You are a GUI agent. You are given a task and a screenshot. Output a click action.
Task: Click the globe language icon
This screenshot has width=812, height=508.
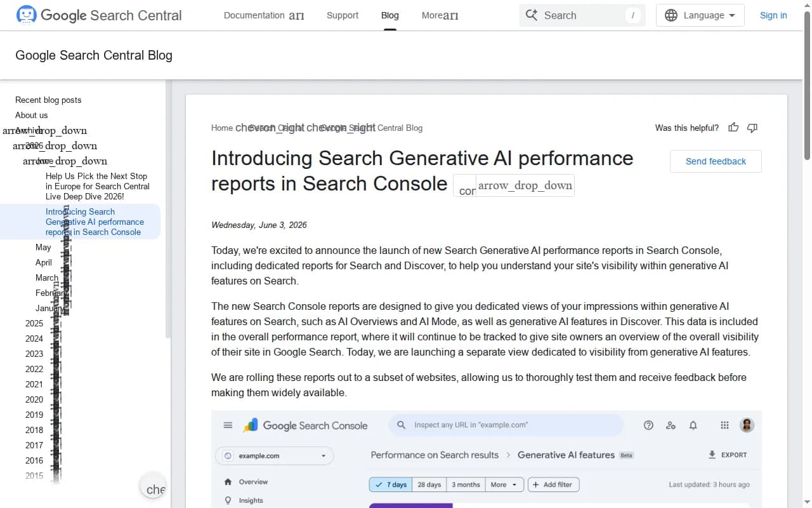coord(671,15)
